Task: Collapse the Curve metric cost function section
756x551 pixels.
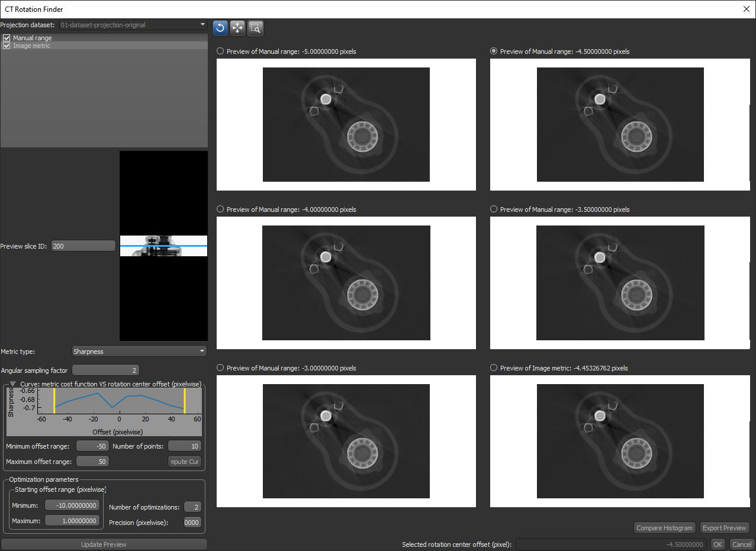Action: coord(13,384)
